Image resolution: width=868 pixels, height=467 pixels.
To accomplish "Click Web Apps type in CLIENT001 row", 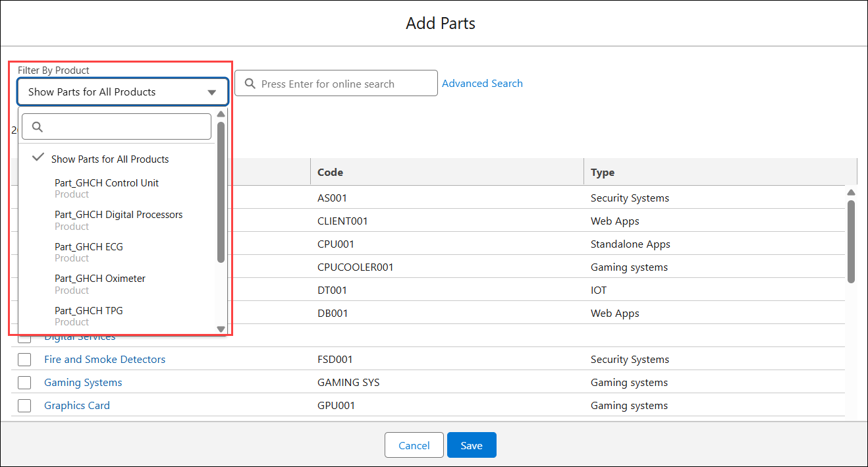I will point(615,221).
